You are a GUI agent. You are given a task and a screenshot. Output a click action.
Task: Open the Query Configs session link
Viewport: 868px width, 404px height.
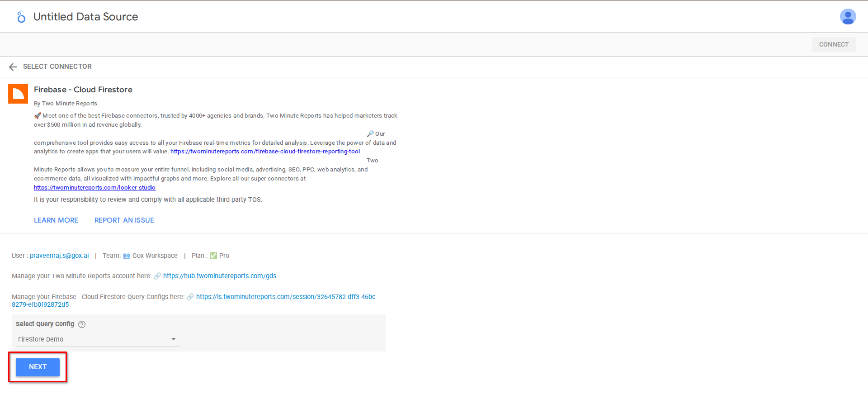click(286, 297)
